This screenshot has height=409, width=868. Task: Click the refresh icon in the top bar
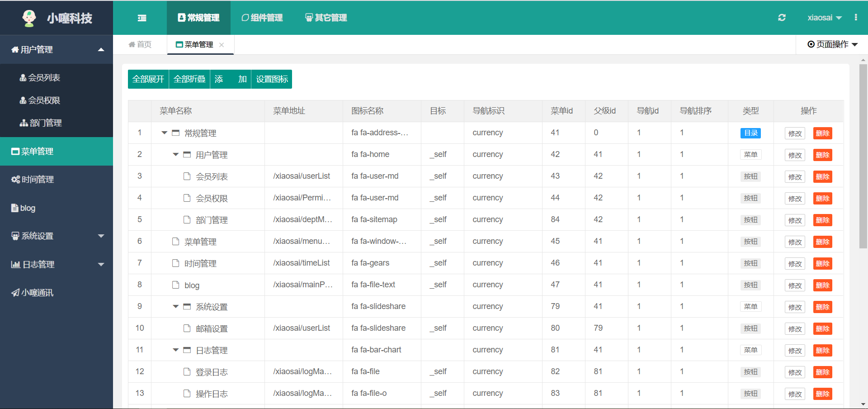782,18
